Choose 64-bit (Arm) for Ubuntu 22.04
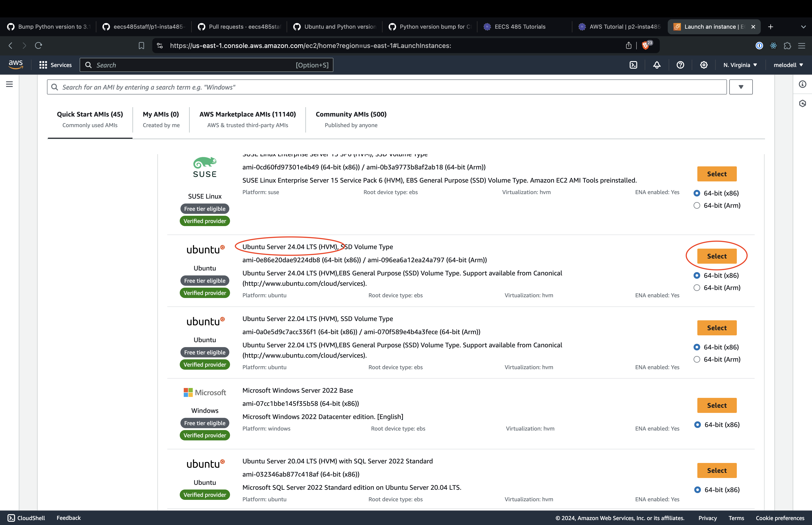The width and height of the screenshot is (812, 525). click(x=697, y=359)
